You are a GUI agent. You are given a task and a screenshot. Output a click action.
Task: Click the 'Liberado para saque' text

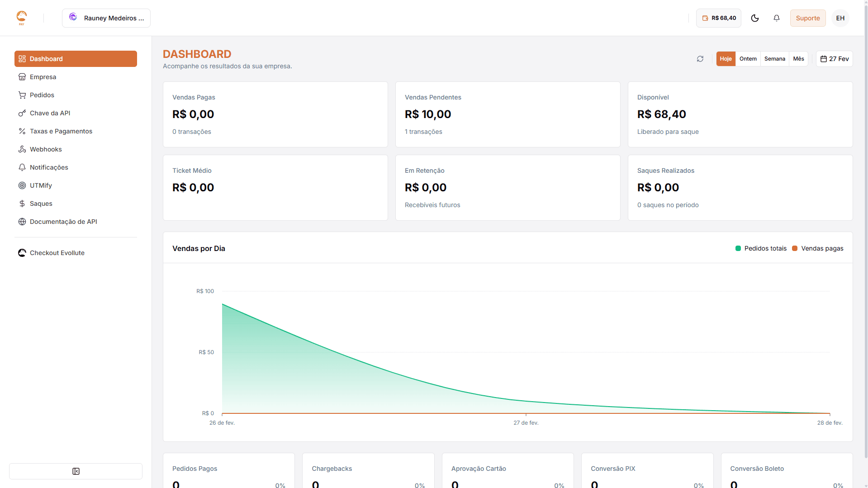(x=668, y=132)
